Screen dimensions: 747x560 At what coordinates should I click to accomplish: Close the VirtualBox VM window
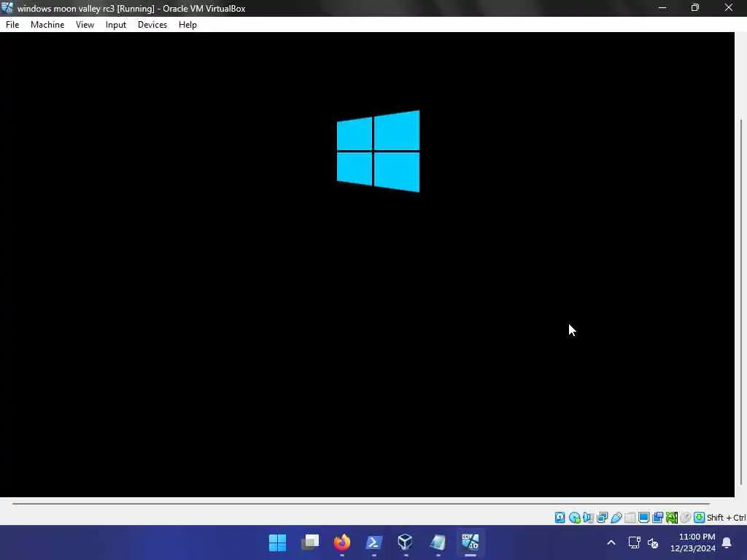(x=729, y=8)
